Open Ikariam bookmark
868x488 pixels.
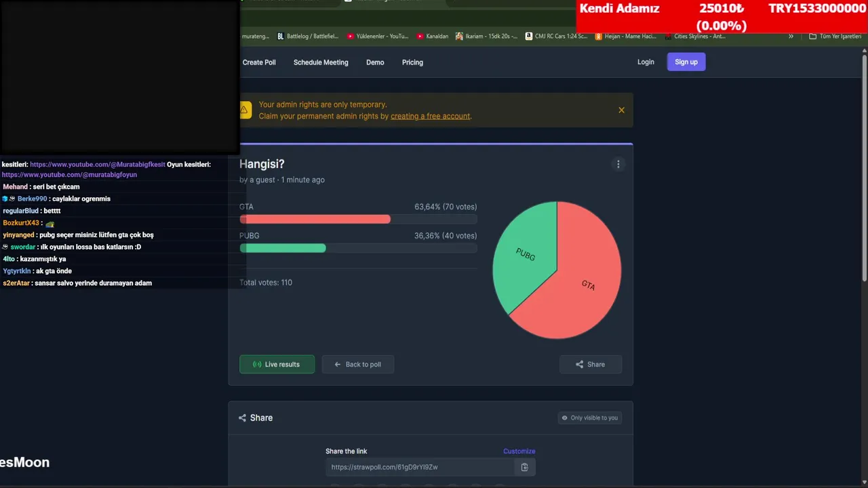click(486, 37)
